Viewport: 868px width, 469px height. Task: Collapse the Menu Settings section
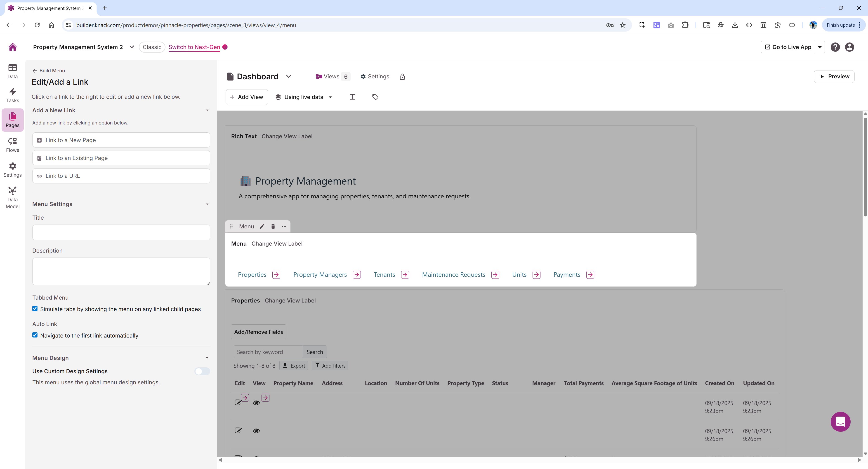pyautogui.click(x=207, y=204)
